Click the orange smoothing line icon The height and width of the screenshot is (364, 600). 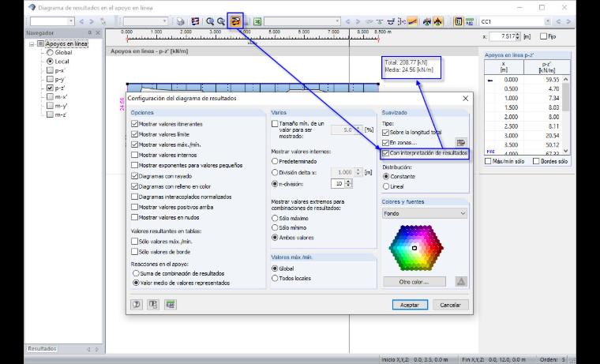point(412,22)
